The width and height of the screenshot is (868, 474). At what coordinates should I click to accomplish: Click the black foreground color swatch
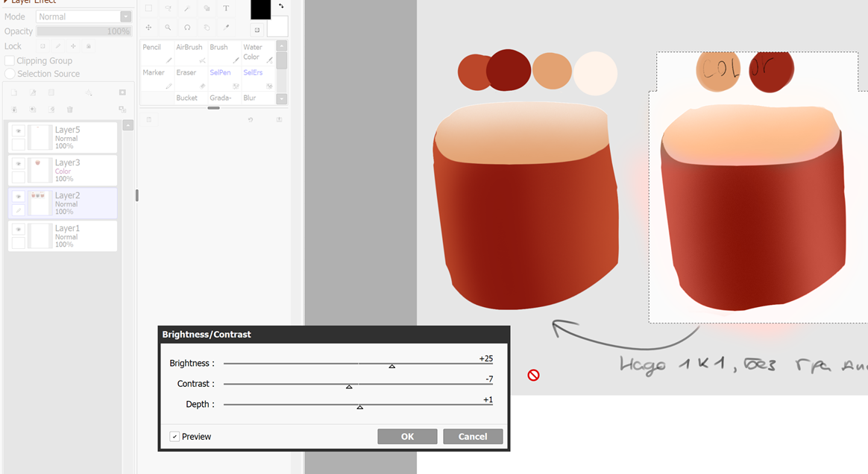pos(261,10)
